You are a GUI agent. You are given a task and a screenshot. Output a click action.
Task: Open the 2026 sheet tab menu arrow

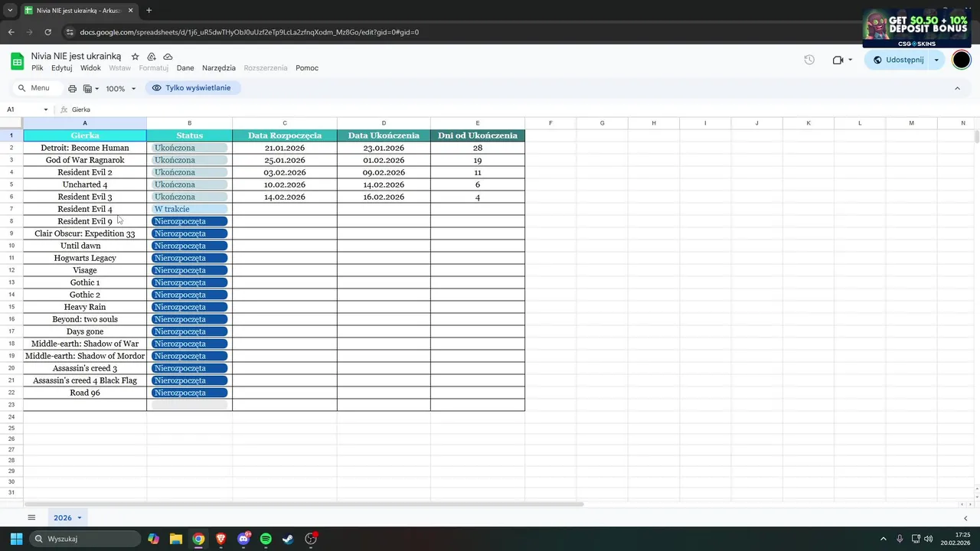tap(79, 518)
